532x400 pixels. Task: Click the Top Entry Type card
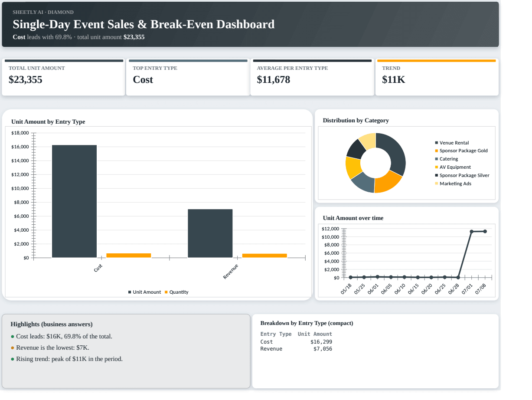188,77
